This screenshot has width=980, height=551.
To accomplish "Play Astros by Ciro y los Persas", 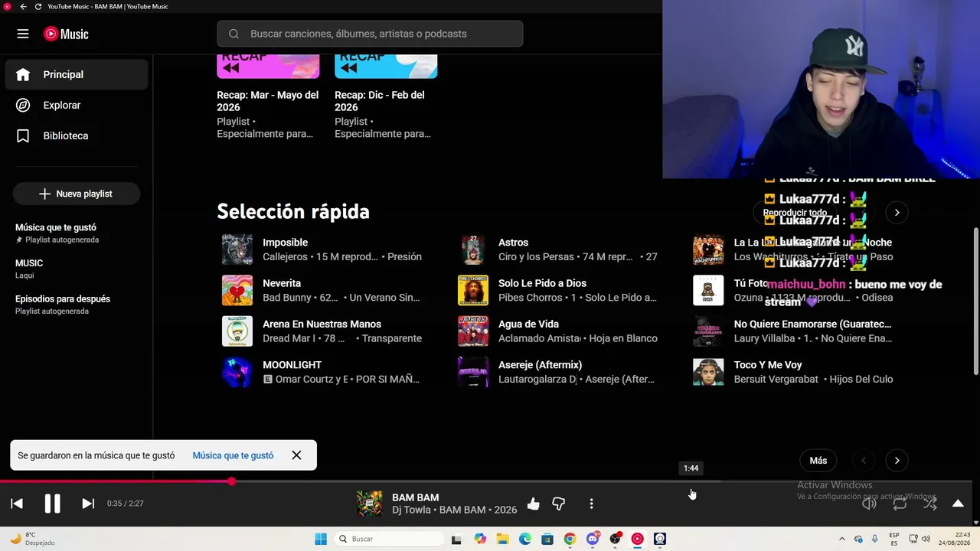I will [x=513, y=243].
